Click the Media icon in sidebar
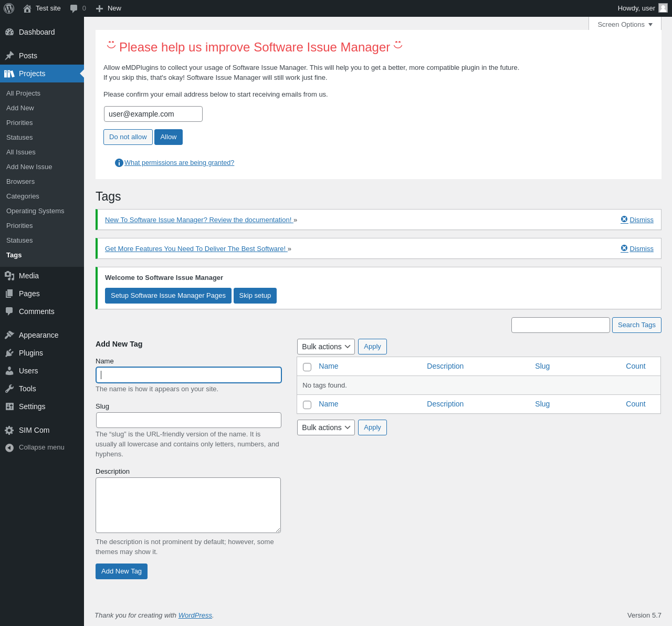Image resolution: width=672 pixels, height=626 pixels. pyautogui.click(x=9, y=276)
